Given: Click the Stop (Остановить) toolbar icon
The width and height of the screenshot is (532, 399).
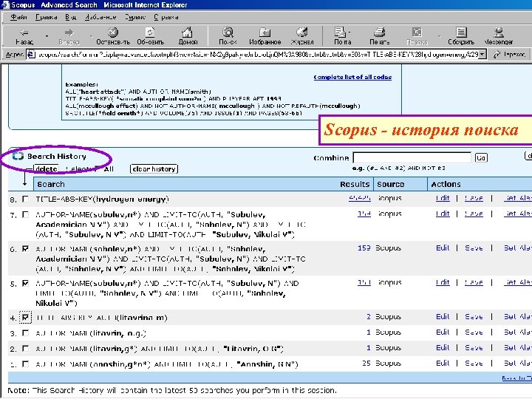Looking at the screenshot, I should (113, 33).
